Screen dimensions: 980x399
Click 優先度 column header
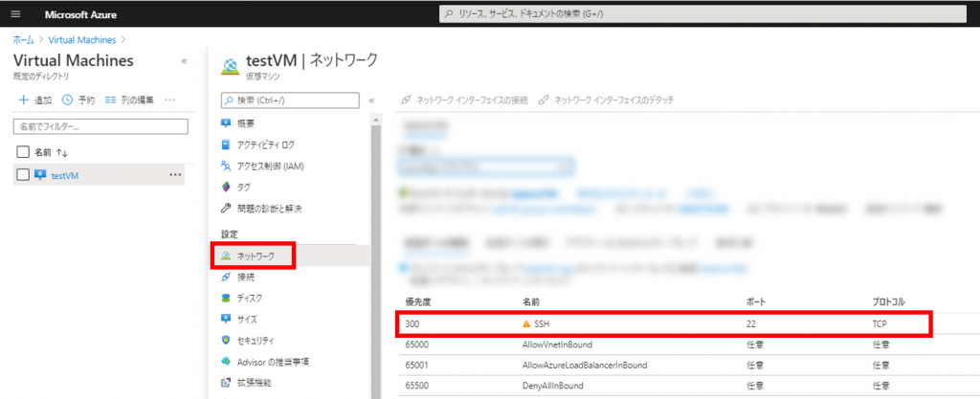(418, 302)
